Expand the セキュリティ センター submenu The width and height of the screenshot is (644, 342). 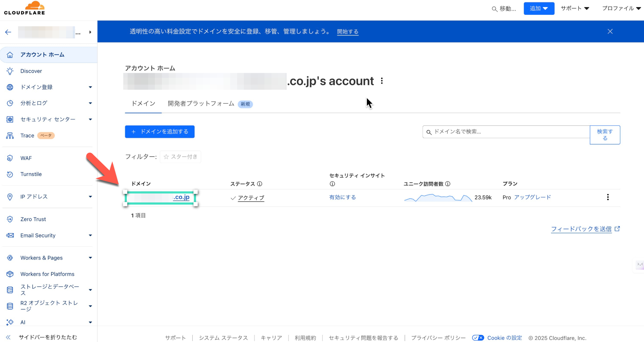point(90,119)
